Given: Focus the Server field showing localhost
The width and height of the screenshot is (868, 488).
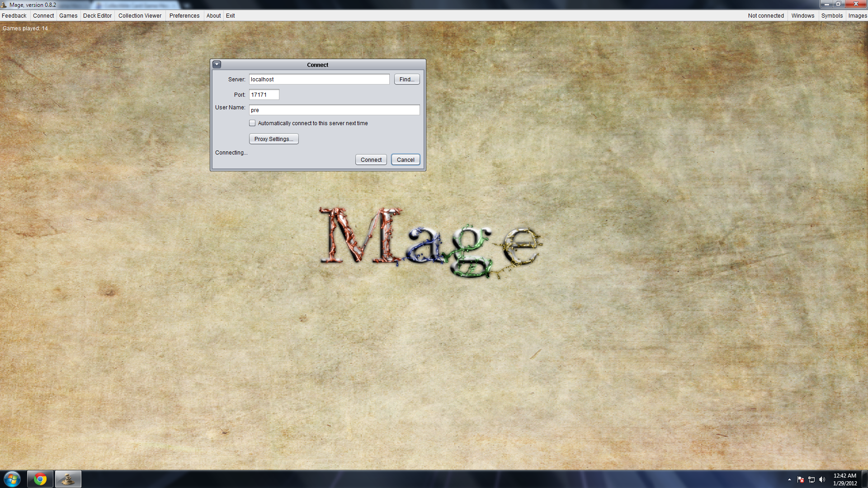Looking at the screenshot, I should [x=319, y=79].
